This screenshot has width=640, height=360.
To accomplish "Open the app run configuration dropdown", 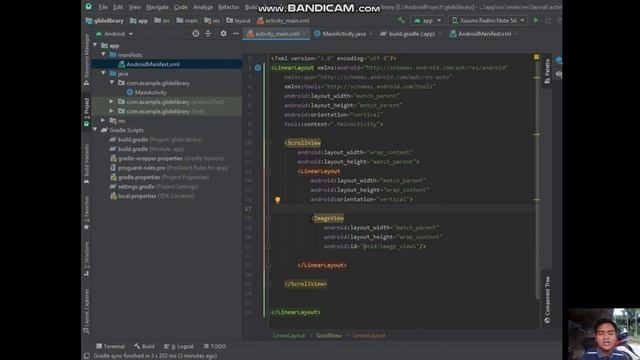I will [x=427, y=20].
